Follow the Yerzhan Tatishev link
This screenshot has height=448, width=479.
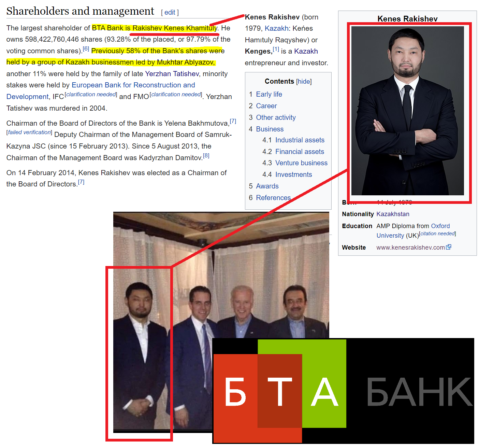[172, 74]
